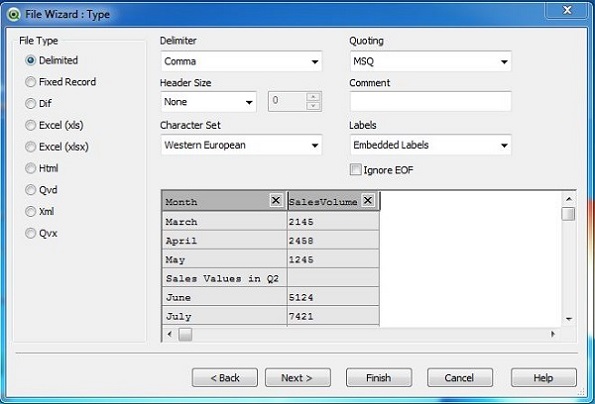595x404 pixels.
Task: Click the QlikView logo in title bar
Action: 13,15
